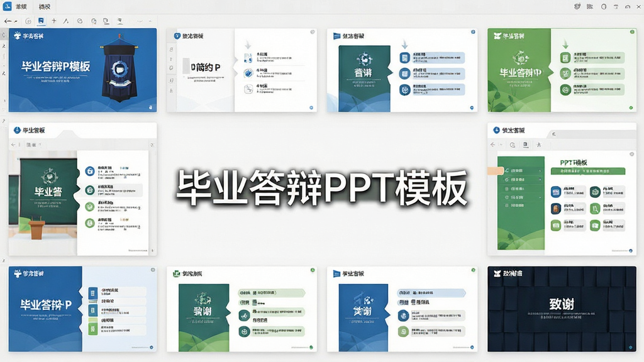
Task: Go back using the main toolbar arrow
Action: 8,21
